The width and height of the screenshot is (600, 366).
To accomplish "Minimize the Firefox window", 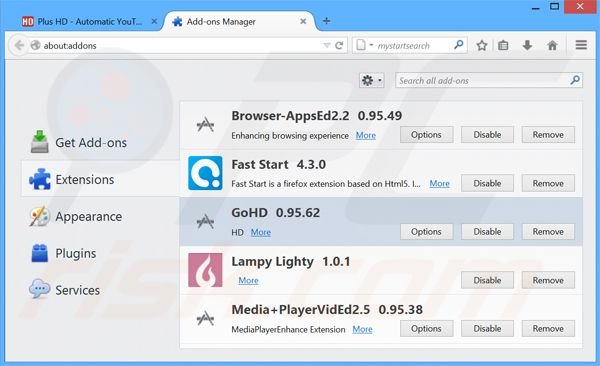I will [x=535, y=7].
